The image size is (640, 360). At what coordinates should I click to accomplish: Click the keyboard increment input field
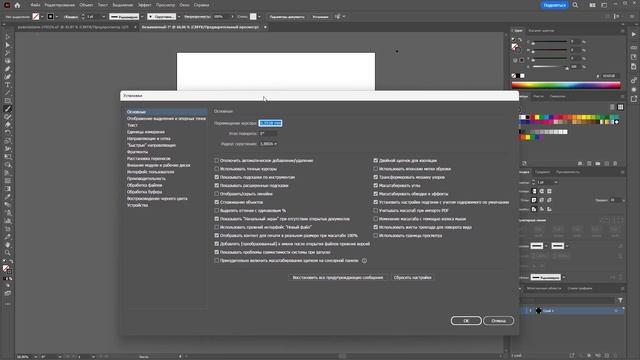(270, 123)
